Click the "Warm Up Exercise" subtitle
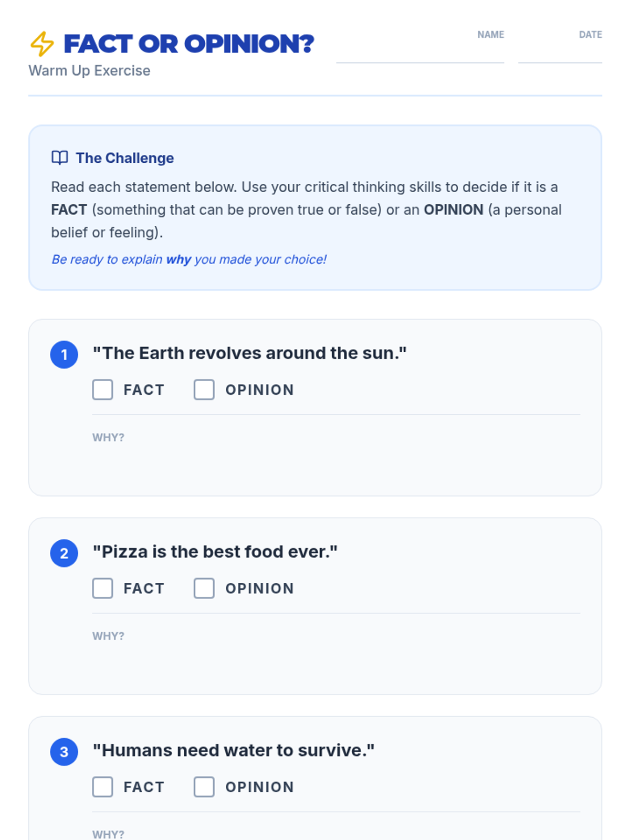The height and width of the screenshot is (840, 630). 89,71
